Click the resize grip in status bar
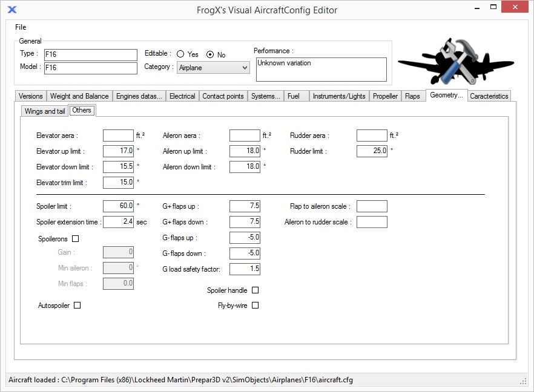This screenshot has height=392, width=534. 523,381
